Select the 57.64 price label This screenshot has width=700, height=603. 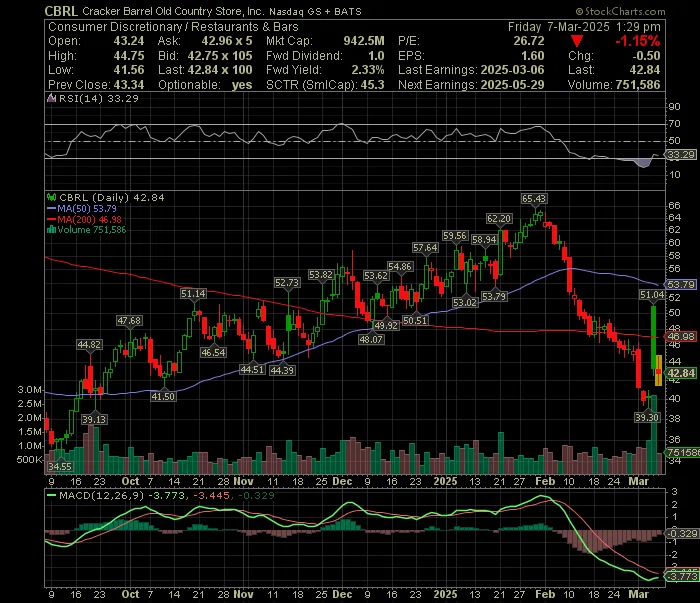click(425, 247)
